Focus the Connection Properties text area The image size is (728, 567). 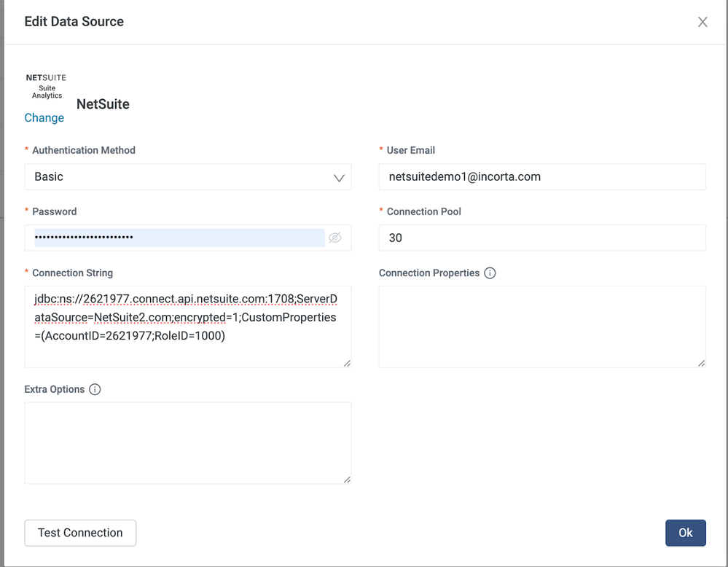point(541,326)
